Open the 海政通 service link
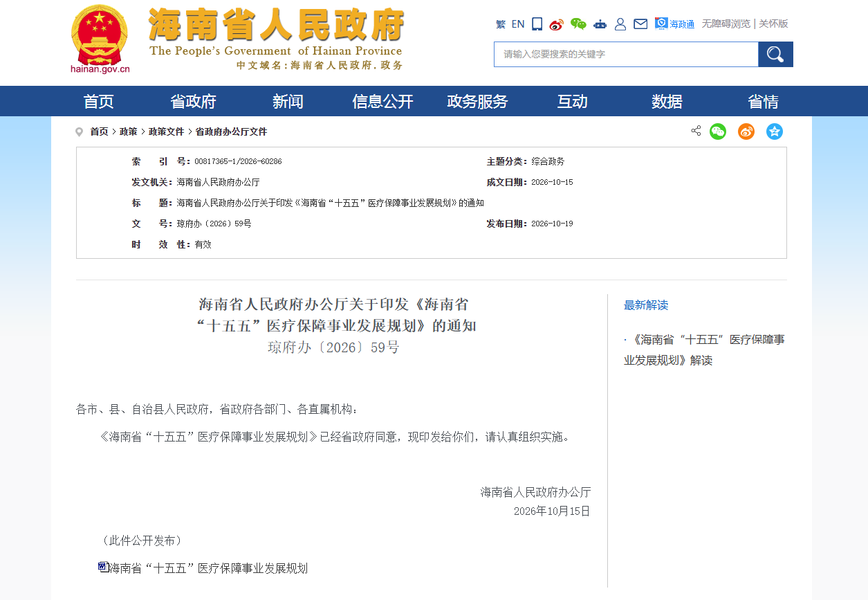 click(x=675, y=24)
